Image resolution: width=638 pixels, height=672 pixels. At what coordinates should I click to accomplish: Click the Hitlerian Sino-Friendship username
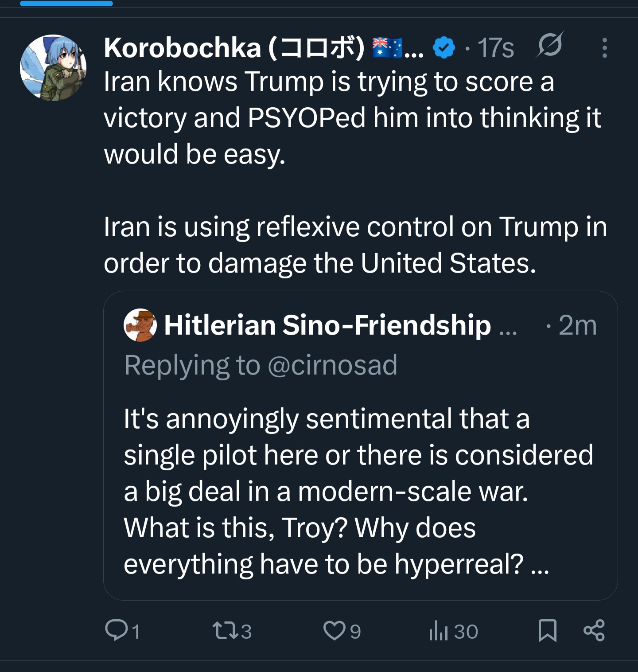click(x=328, y=325)
